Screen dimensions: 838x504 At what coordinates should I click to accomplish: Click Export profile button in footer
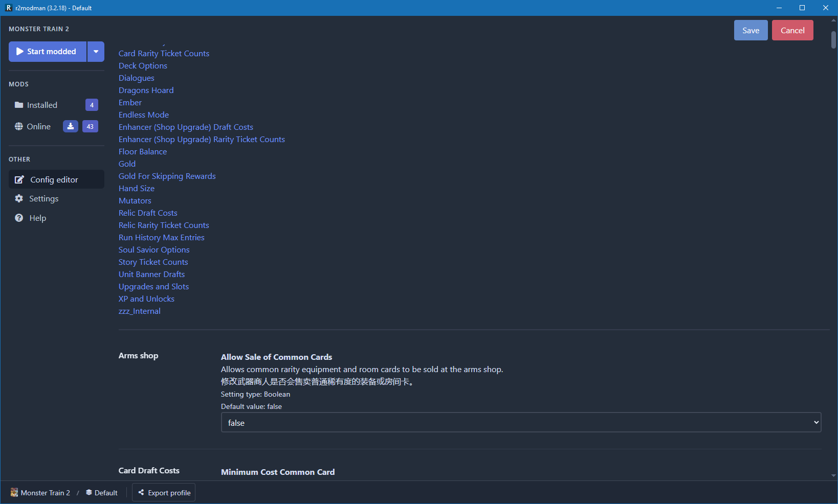coord(164,492)
